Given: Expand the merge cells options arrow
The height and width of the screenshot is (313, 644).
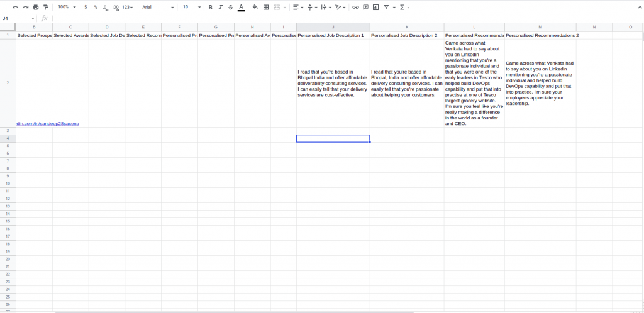Looking at the screenshot, I should coord(285,7).
